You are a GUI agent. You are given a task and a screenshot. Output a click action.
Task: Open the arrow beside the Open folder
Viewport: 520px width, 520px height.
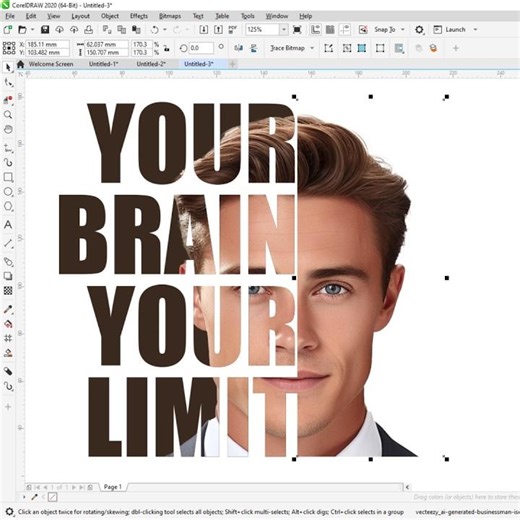pos(32,30)
